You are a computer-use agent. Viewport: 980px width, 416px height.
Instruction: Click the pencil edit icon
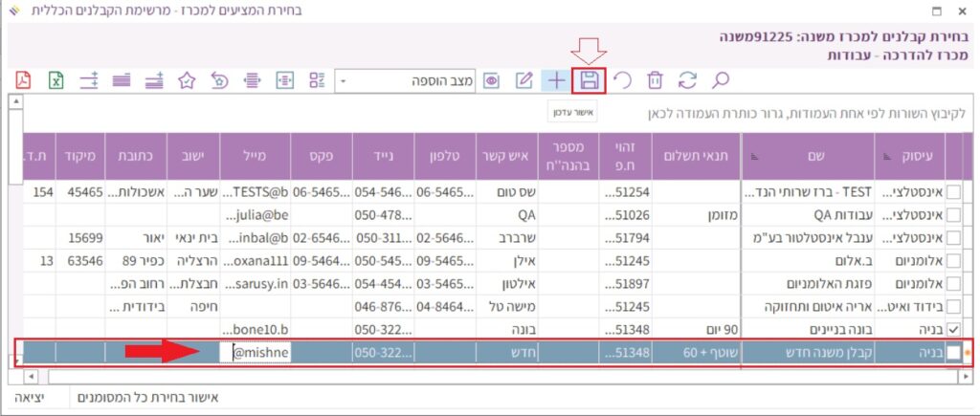523,80
